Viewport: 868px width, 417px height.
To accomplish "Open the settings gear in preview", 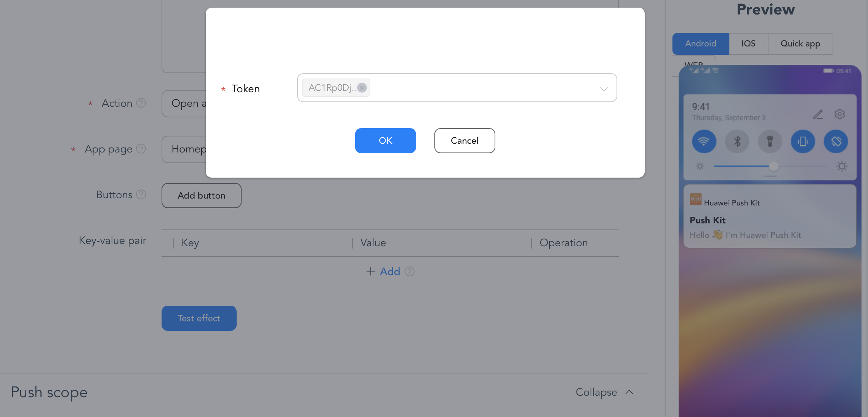I will click(x=839, y=114).
